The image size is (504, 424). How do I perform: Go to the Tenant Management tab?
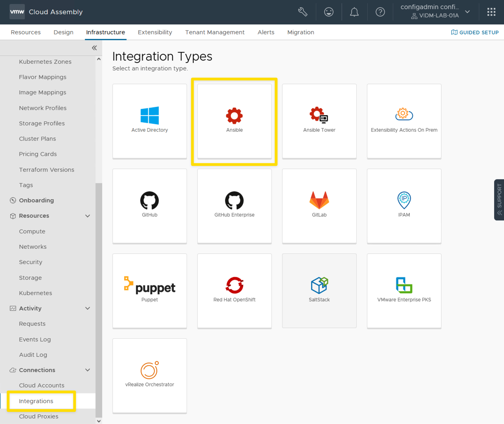coord(215,32)
